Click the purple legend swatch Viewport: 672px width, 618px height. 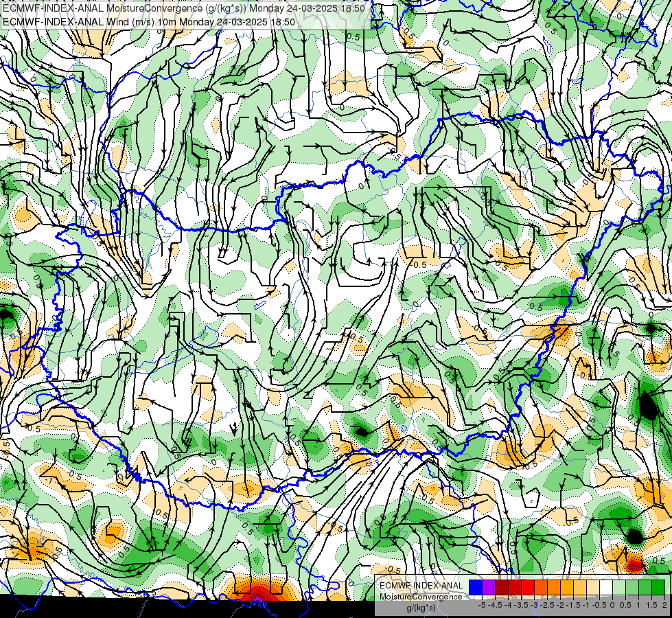click(x=489, y=588)
